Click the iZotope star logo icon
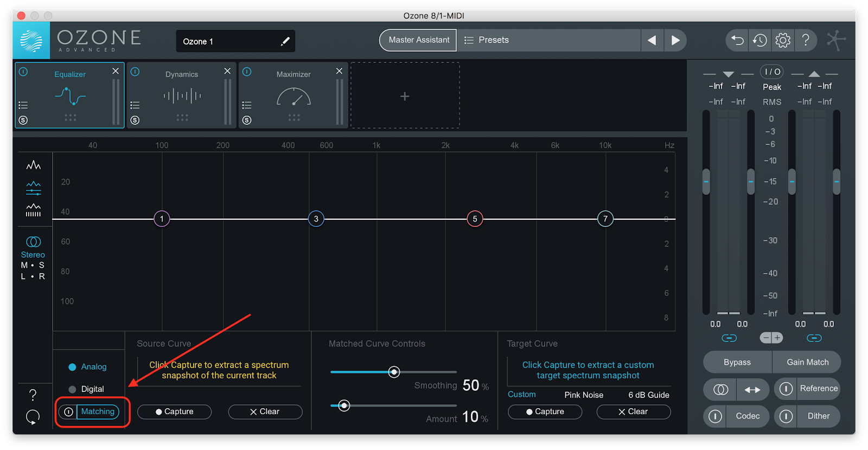868x450 pixels. point(835,40)
